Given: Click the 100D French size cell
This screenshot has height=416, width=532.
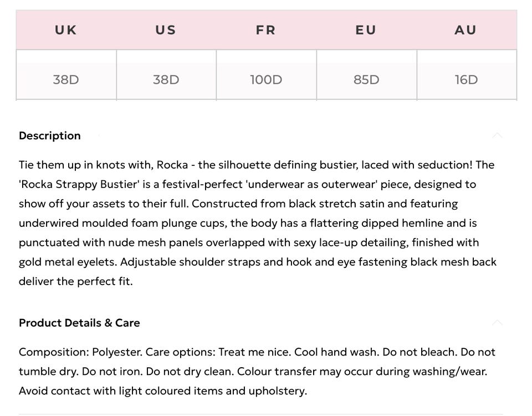Looking at the screenshot, I should (266, 80).
